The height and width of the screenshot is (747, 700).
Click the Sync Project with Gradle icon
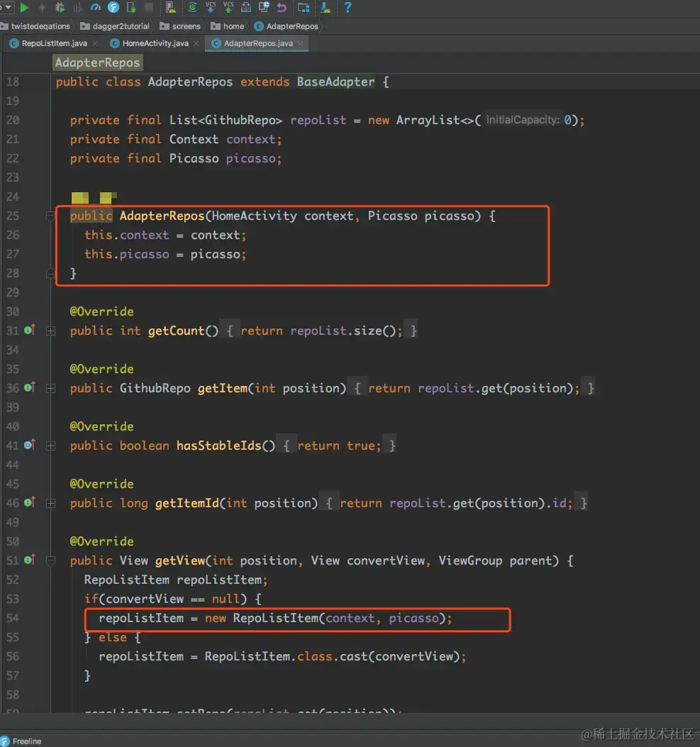[x=192, y=7]
